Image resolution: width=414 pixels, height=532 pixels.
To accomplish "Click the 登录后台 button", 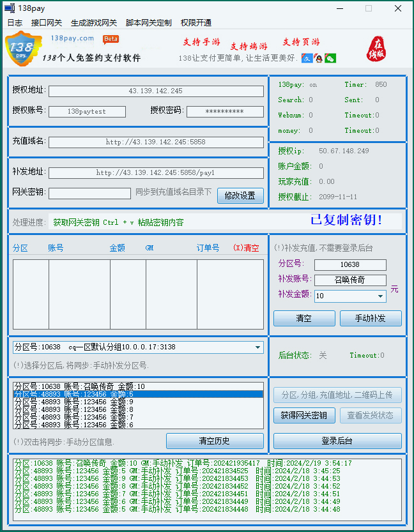I will tap(337, 441).
